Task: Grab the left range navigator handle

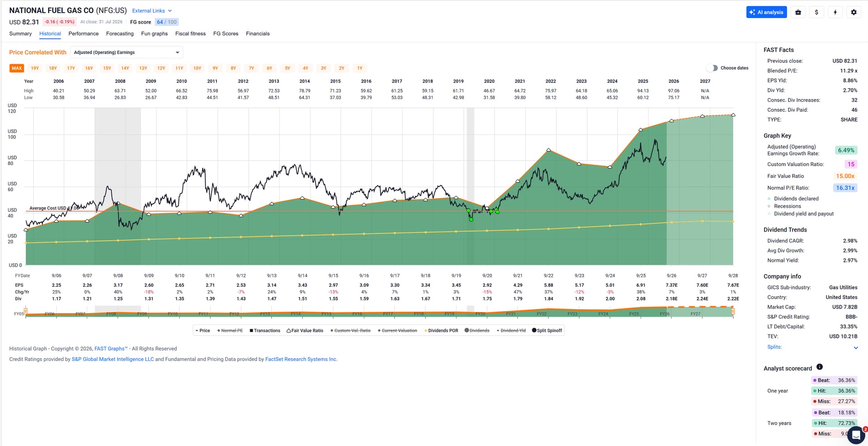Action: point(26,311)
